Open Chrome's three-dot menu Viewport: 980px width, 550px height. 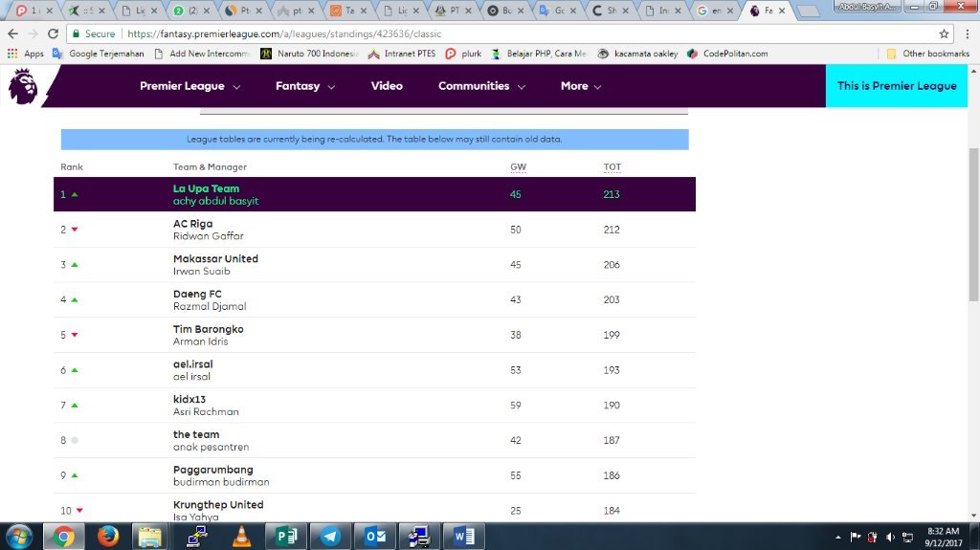pyautogui.click(x=968, y=33)
